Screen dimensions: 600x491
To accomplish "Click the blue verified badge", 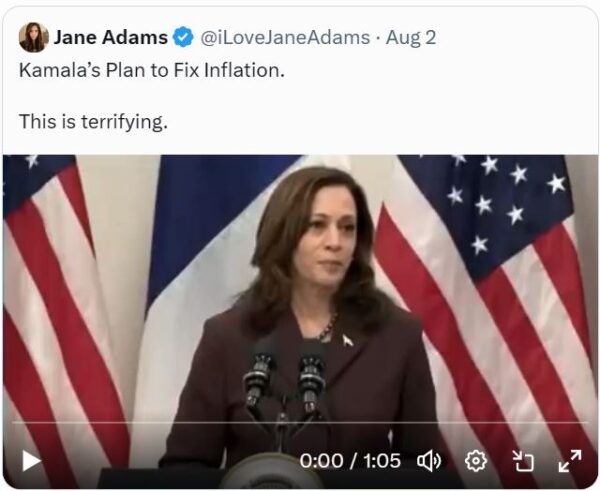I will click(x=183, y=37).
